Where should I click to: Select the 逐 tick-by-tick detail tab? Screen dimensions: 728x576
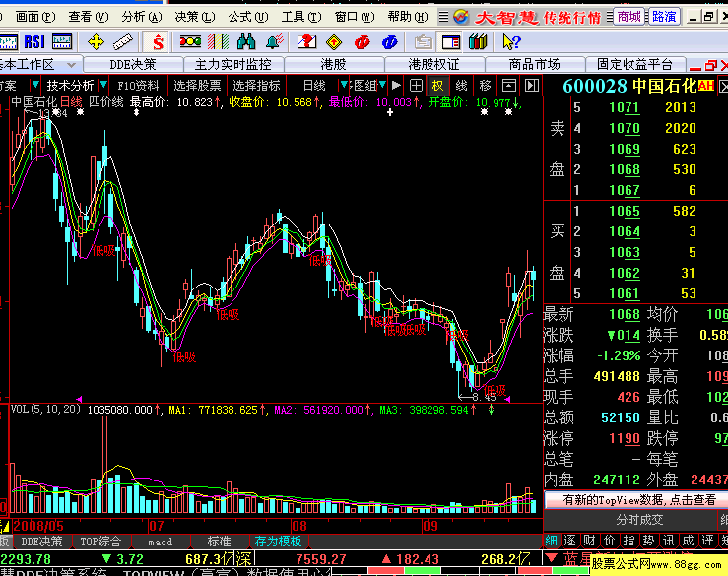[569, 541]
